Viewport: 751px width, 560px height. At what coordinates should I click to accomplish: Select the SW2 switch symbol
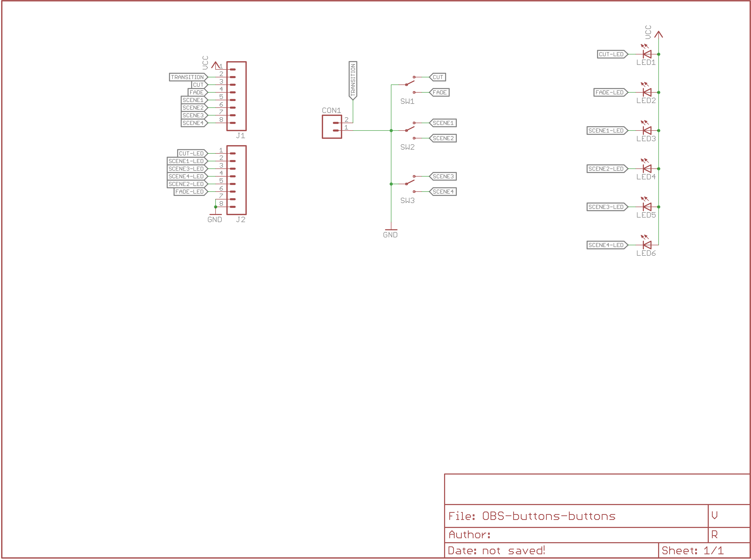click(410, 131)
